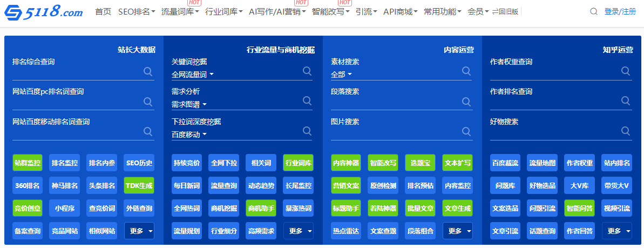The width and height of the screenshot is (644, 248).
Task: Click search icon for 素材搜索
Action: coord(466,71)
